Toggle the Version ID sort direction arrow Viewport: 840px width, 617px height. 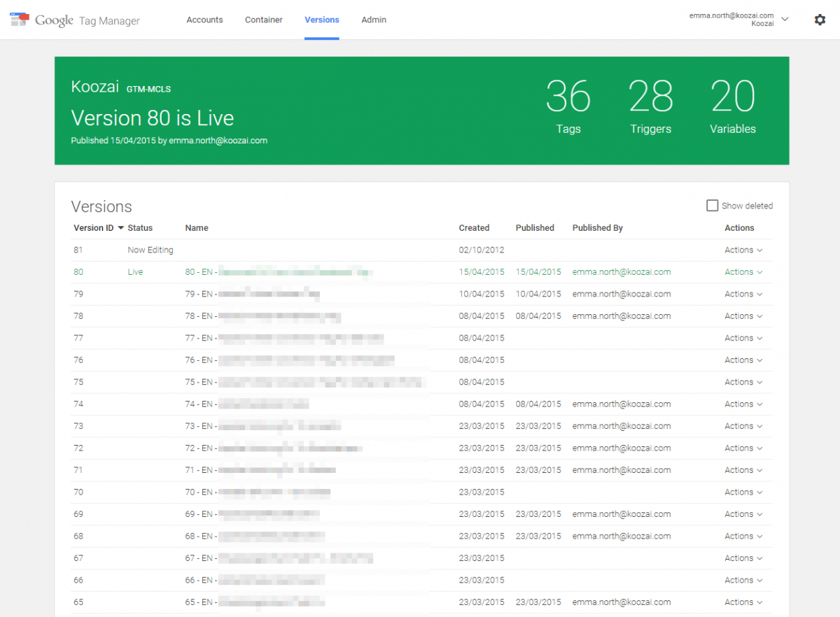120,228
